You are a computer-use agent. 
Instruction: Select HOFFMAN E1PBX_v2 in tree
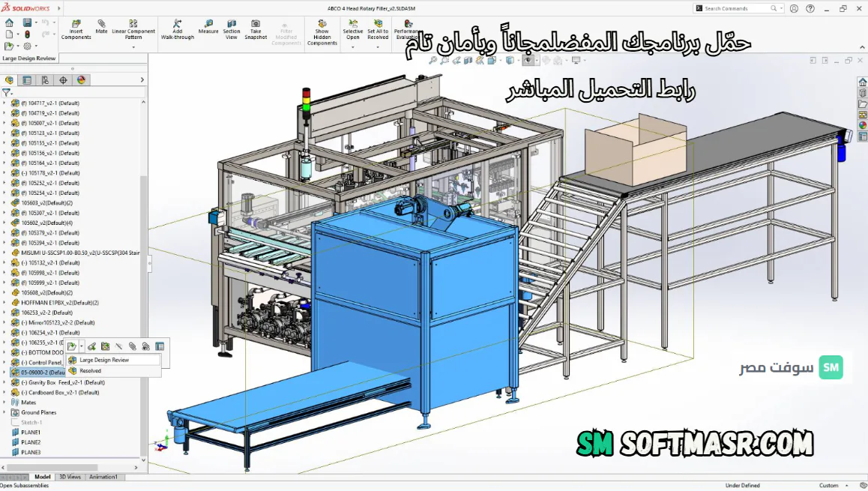click(x=60, y=303)
